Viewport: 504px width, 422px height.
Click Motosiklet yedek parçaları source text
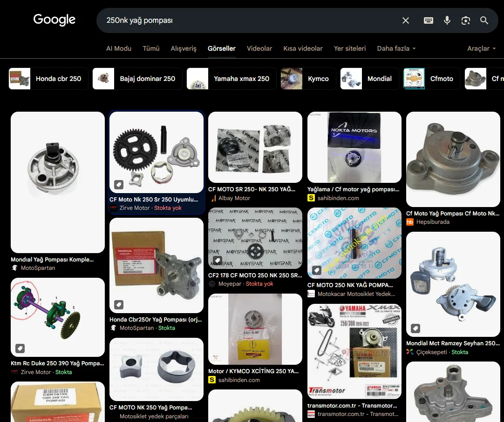pyautogui.click(x=154, y=416)
